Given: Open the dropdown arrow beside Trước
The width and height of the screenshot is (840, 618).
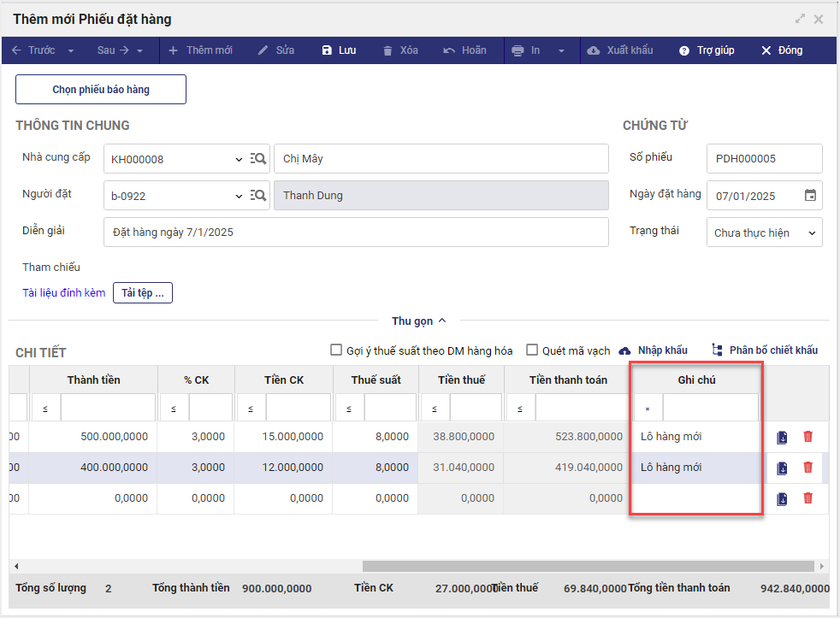Looking at the screenshot, I should pyautogui.click(x=71, y=50).
